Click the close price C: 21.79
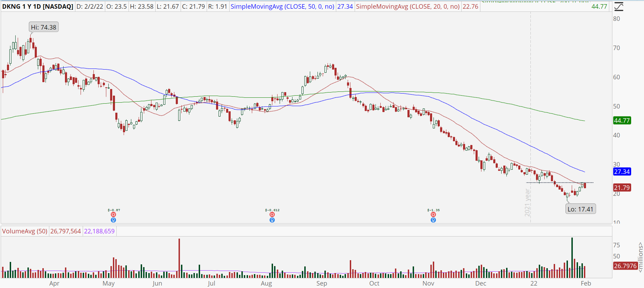 click(x=193, y=7)
